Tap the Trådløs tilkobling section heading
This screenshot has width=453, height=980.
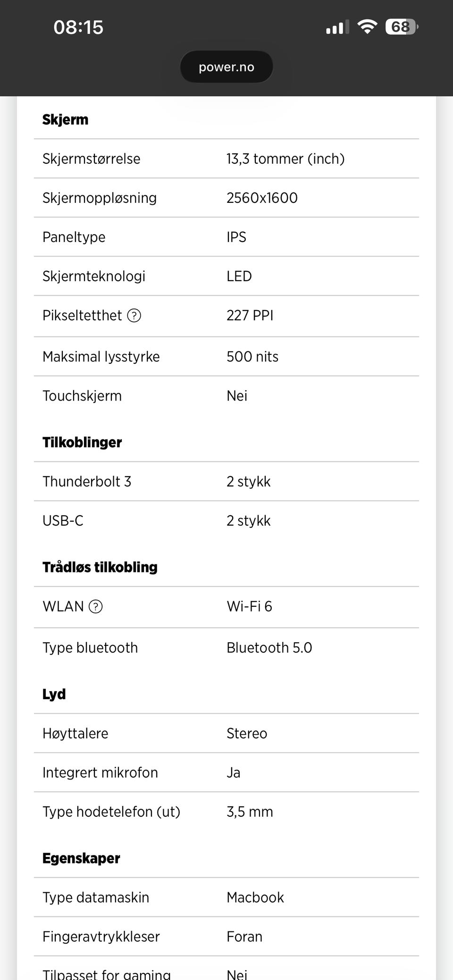point(100,567)
